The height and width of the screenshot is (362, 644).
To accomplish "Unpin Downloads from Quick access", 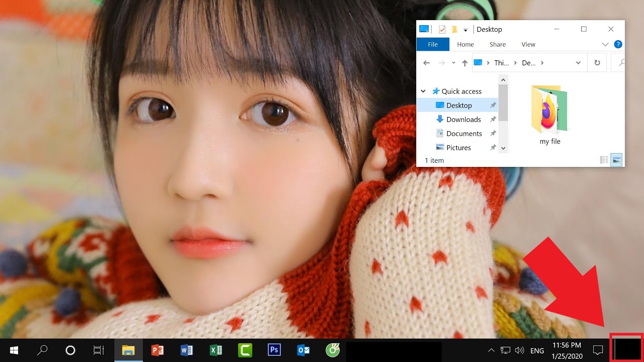I will coord(493,119).
